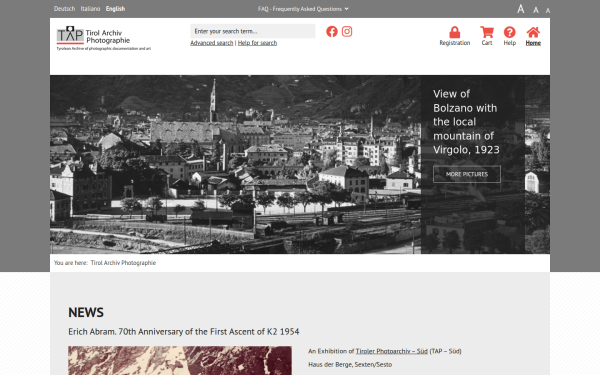This screenshot has height=375, width=600.
Task: Open the Help for search link
Action: pyautogui.click(x=257, y=43)
